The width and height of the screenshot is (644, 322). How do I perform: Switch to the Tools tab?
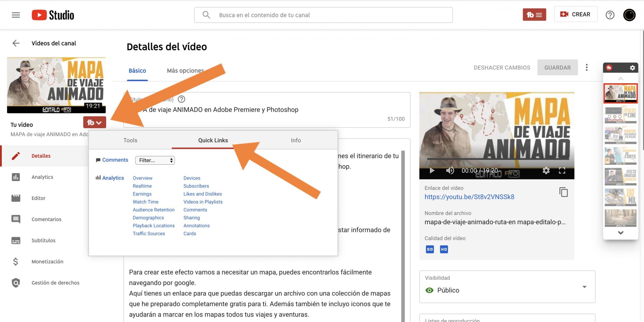coord(130,140)
